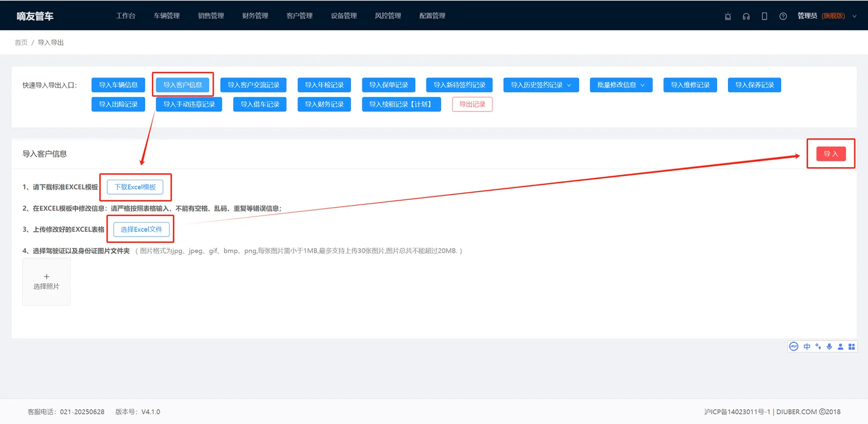
Task: Open the alarm notifications bell icon
Action: tap(728, 16)
